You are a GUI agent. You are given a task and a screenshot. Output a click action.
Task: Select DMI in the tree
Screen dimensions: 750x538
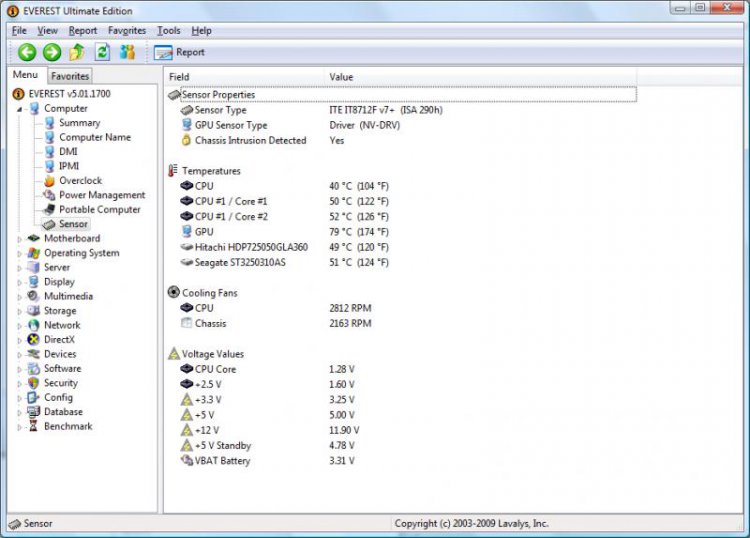pos(68,152)
